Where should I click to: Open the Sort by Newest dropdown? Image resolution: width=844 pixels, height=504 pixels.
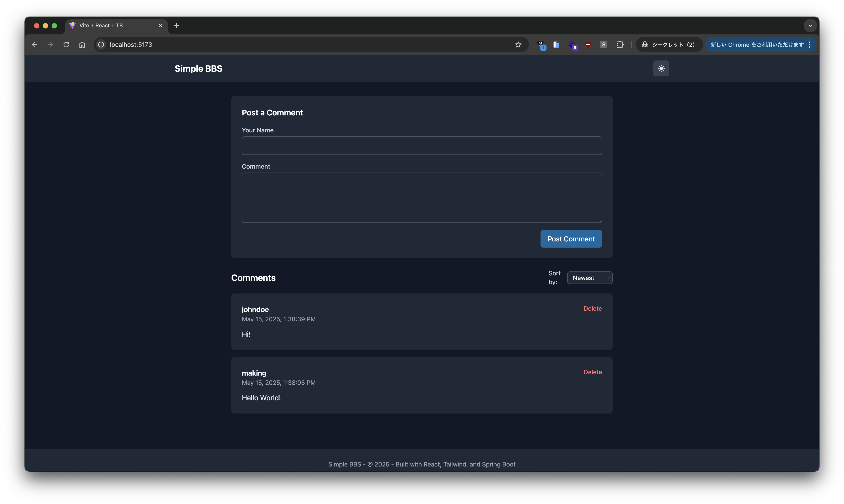[x=589, y=278]
